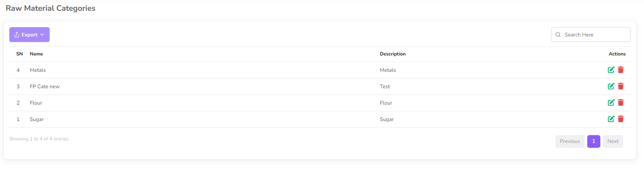
Task: Edit the FP Cate new row
Action: (x=611, y=86)
